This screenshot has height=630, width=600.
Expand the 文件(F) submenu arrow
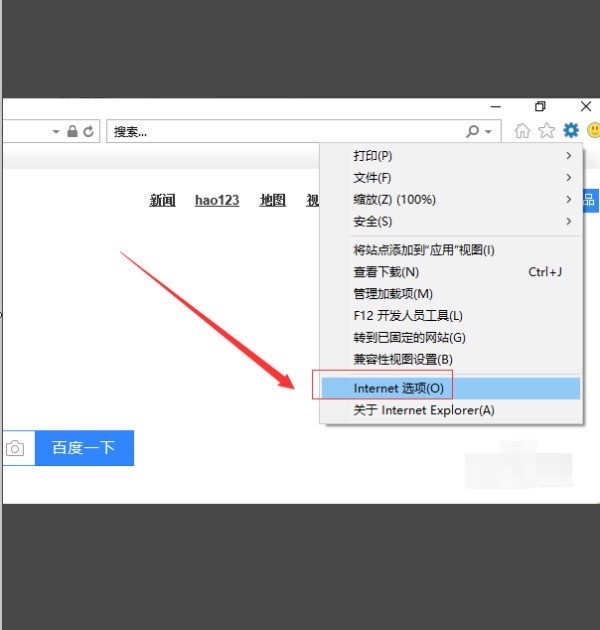(569, 177)
